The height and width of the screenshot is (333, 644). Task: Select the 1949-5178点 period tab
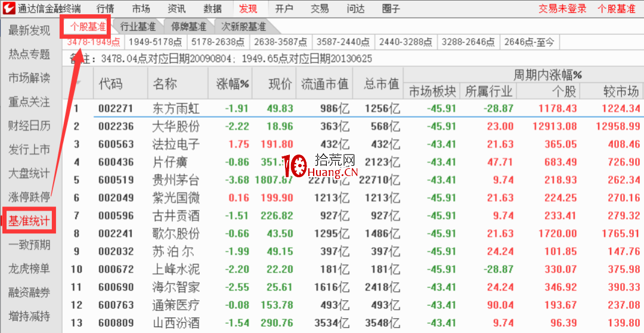(155, 42)
